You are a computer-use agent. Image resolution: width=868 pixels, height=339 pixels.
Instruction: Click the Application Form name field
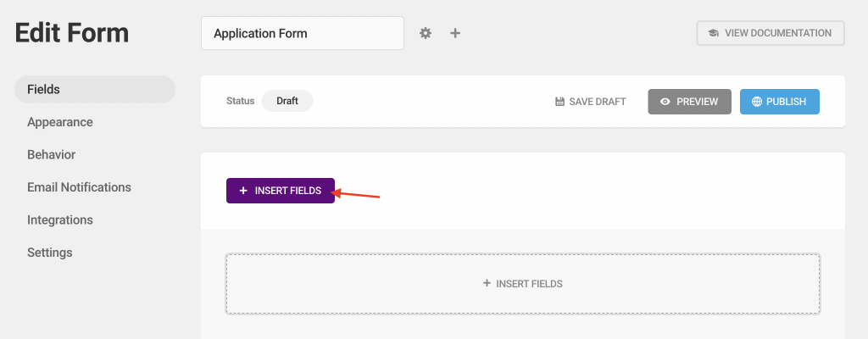point(303,33)
